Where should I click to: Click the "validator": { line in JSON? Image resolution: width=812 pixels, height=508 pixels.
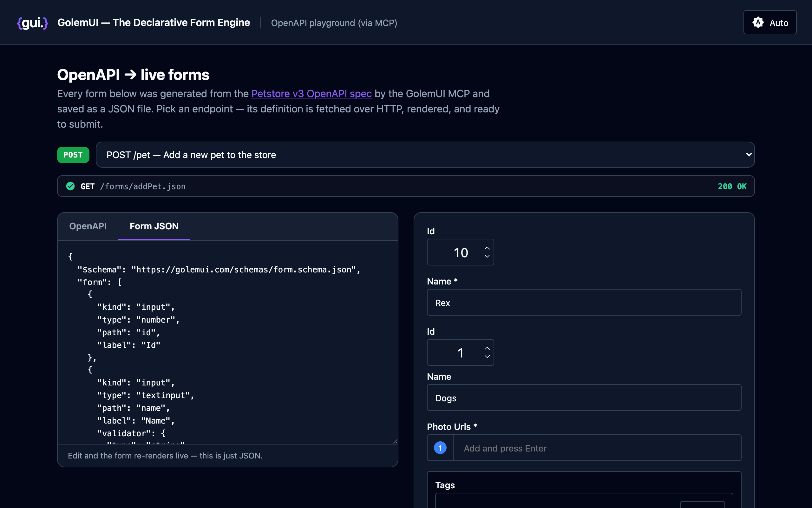(x=131, y=433)
